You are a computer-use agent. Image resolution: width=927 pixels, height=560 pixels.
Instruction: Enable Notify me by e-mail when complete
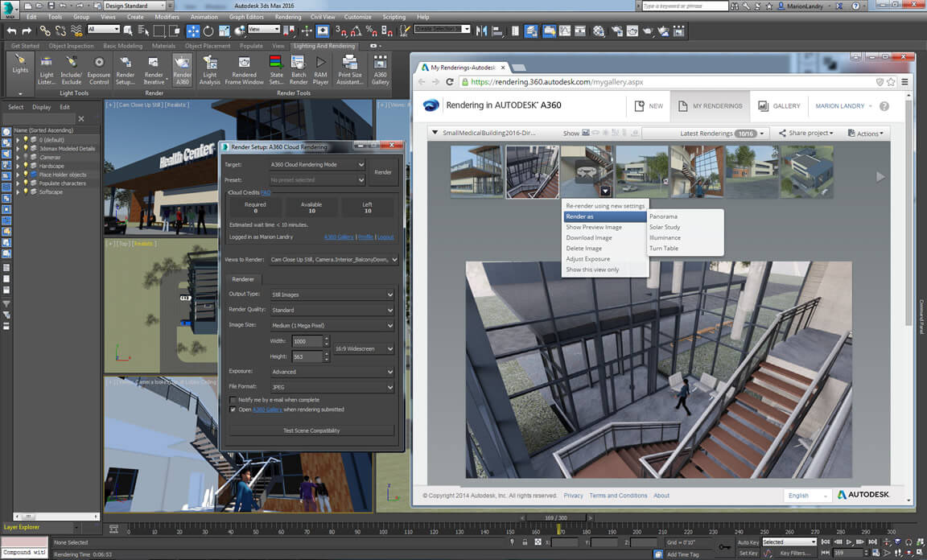(233, 400)
